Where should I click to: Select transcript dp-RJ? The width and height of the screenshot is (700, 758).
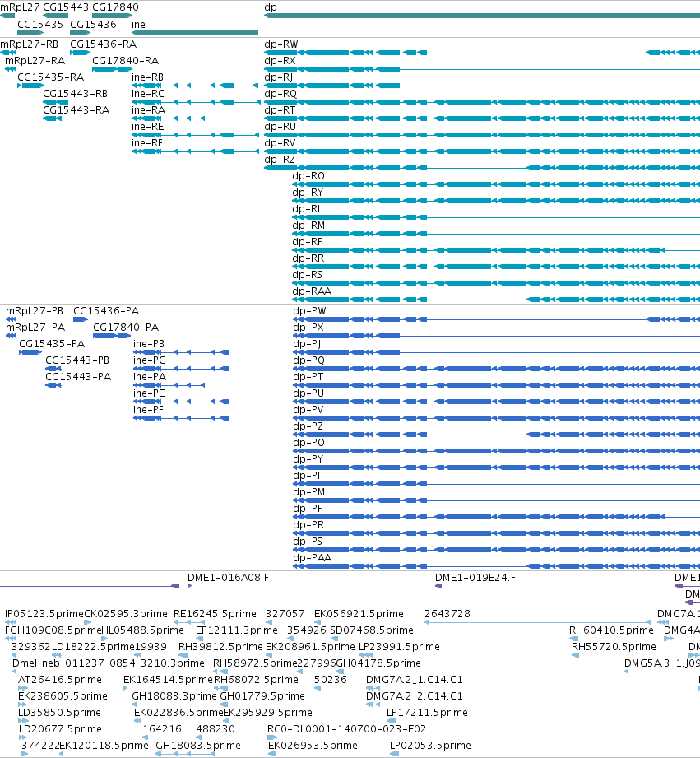tap(278, 77)
